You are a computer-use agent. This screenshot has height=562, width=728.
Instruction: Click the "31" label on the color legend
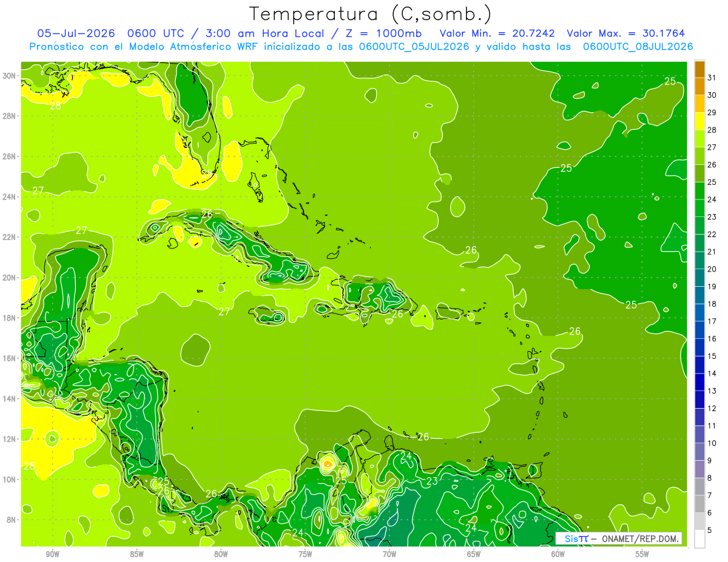click(712, 78)
